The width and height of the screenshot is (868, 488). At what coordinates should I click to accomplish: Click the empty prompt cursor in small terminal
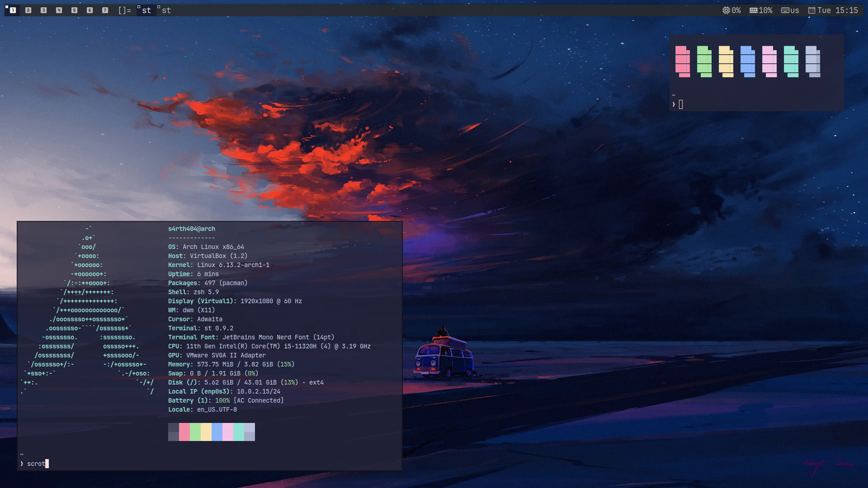681,104
